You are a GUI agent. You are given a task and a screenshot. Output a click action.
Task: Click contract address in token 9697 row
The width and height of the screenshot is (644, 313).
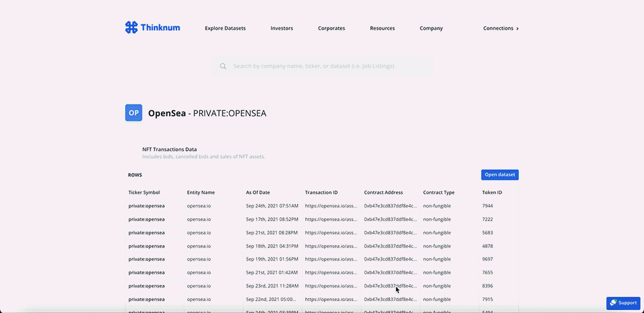(390, 259)
